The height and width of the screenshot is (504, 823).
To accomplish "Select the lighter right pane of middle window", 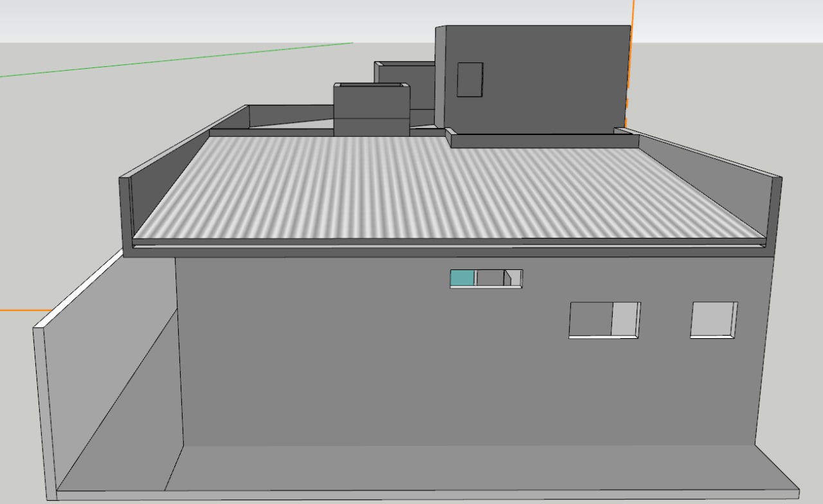I will tap(624, 319).
